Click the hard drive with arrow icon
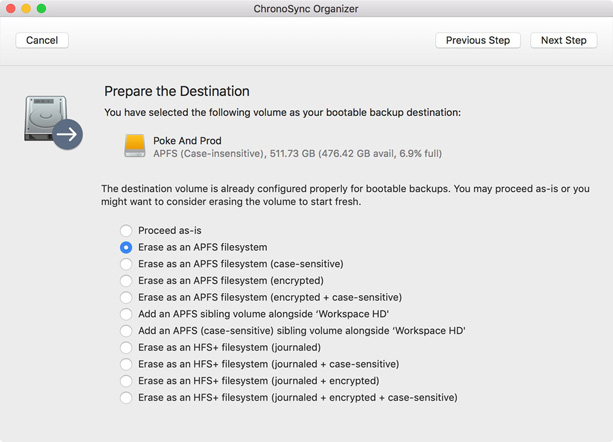The width and height of the screenshot is (613, 442). pyautogui.click(x=53, y=122)
